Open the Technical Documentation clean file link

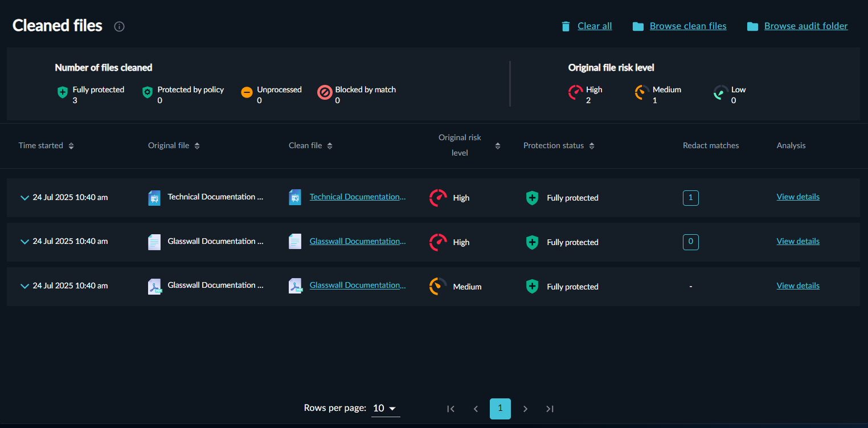click(357, 197)
